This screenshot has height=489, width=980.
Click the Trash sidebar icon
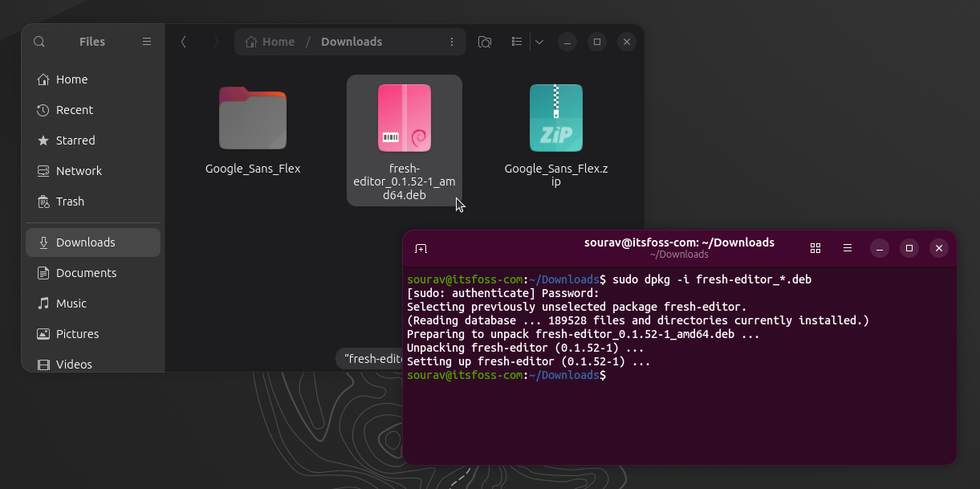coord(69,201)
